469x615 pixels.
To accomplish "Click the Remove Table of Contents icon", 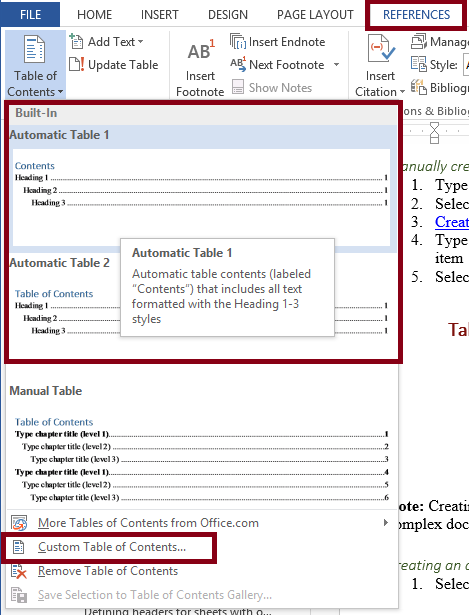I will (18, 571).
